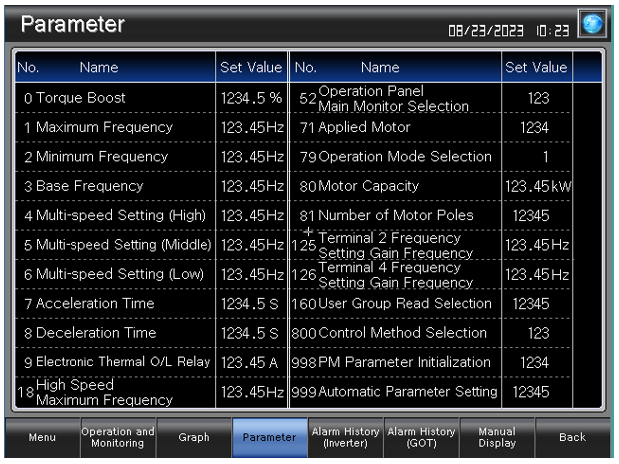Open Alarm History (Inverter)
Screen dimensions: 619x464
[345, 437]
